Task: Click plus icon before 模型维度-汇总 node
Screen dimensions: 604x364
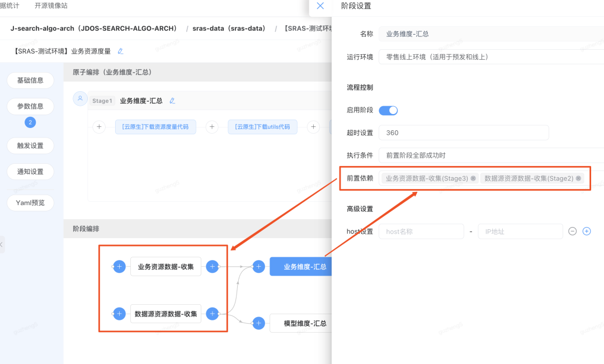Action: (258, 323)
